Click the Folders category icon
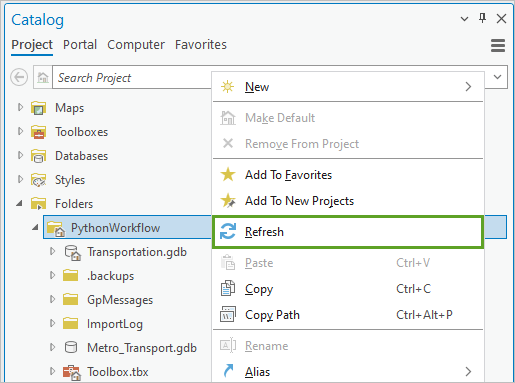Image resolution: width=515 pixels, height=383 pixels. (x=38, y=204)
